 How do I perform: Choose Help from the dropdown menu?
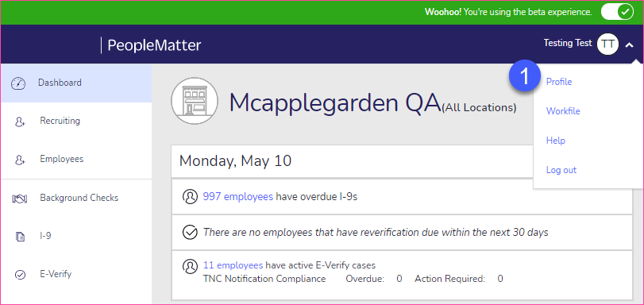coord(555,141)
